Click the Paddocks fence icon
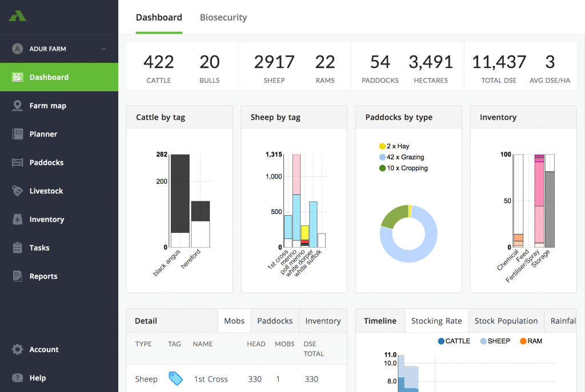This screenshot has width=585, height=392. 17,163
